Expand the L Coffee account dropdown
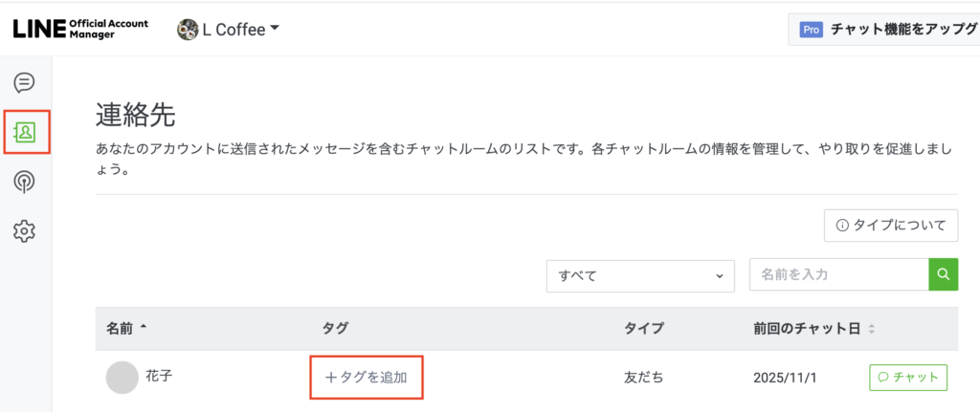 pos(275,29)
